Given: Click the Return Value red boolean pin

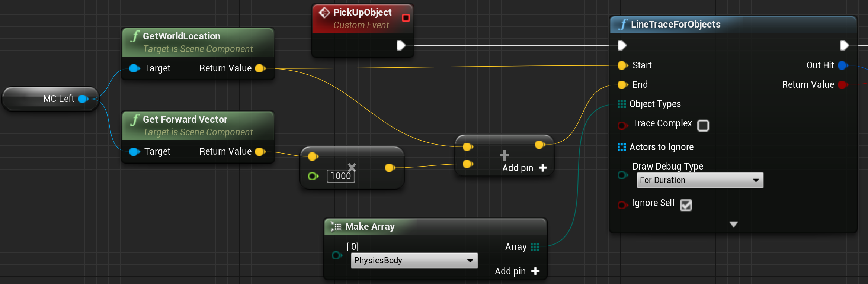Looking at the screenshot, I should (843, 85).
